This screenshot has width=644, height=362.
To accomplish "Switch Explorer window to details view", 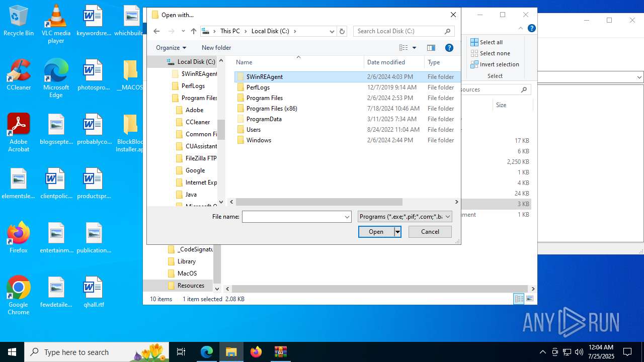I will 519,299.
